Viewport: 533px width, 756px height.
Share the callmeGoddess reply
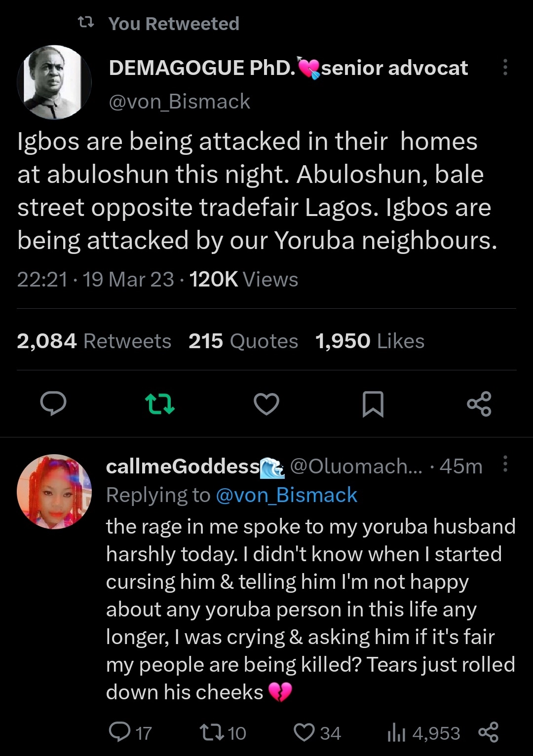pyautogui.click(x=488, y=732)
